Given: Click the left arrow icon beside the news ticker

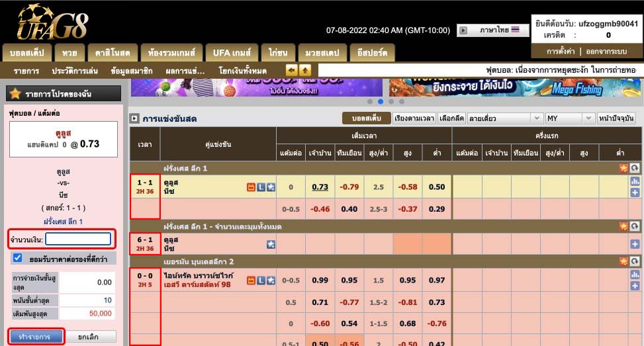Looking at the screenshot, I should 291,70.
